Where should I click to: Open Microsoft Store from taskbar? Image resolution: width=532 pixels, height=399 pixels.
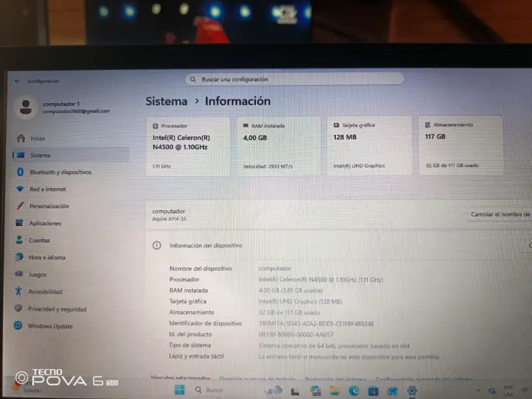tap(373, 391)
